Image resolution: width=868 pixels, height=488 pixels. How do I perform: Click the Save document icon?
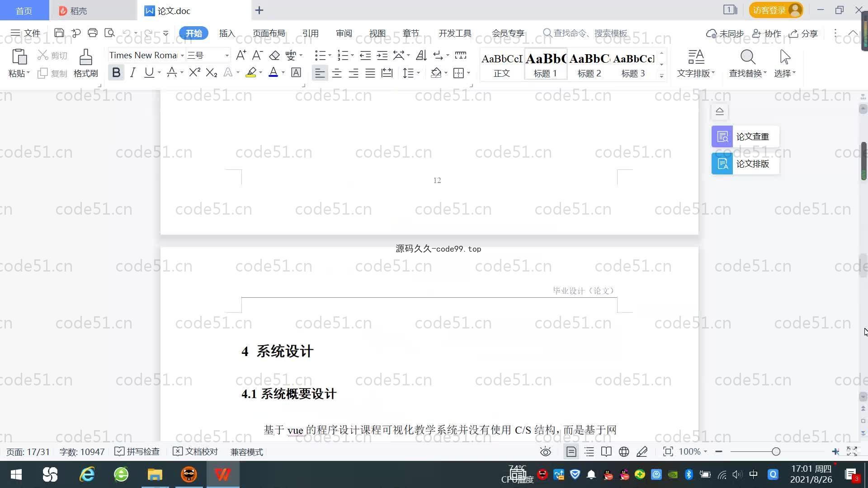pyautogui.click(x=59, y=33)
